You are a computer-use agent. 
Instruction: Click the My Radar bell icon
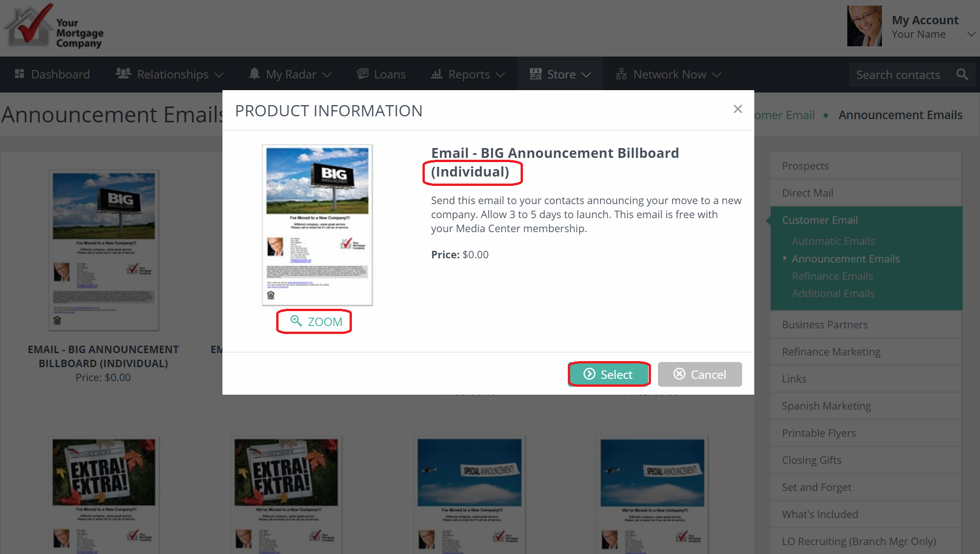(254, 73)
